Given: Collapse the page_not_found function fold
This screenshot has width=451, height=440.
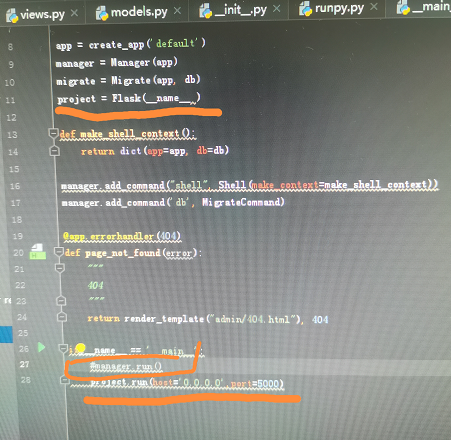Looking at the screenshot, I should tap(59, 252).
